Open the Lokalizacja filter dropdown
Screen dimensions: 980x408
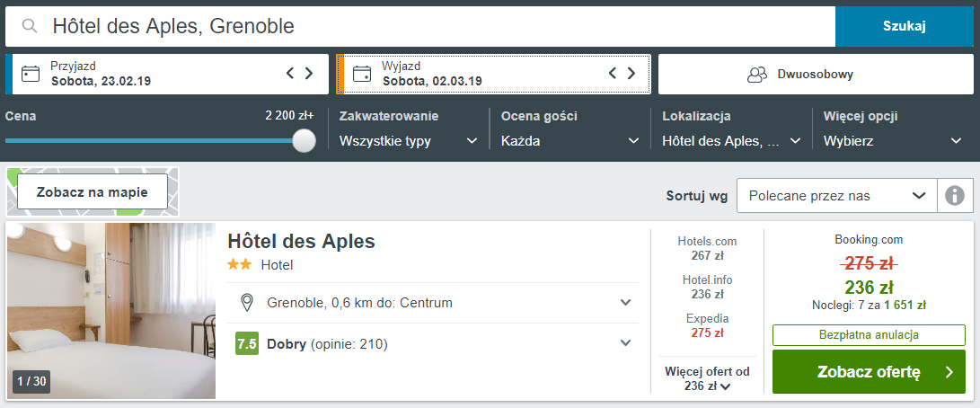731,141
